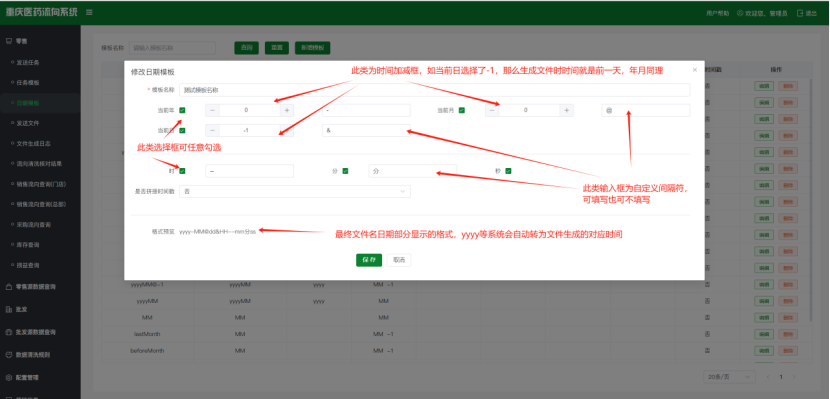Decrease current year offset with minus
Viewport: 830px width, 399px height.
212,110
